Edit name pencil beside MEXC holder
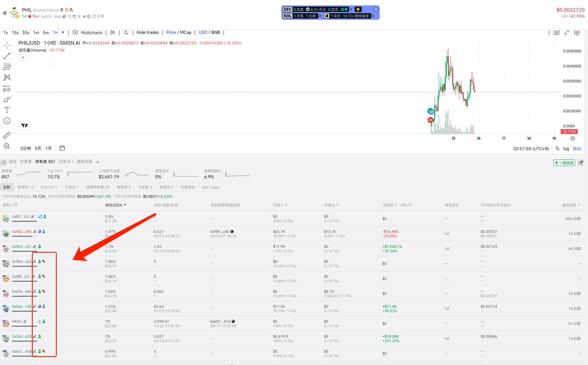 pos(25,321)
